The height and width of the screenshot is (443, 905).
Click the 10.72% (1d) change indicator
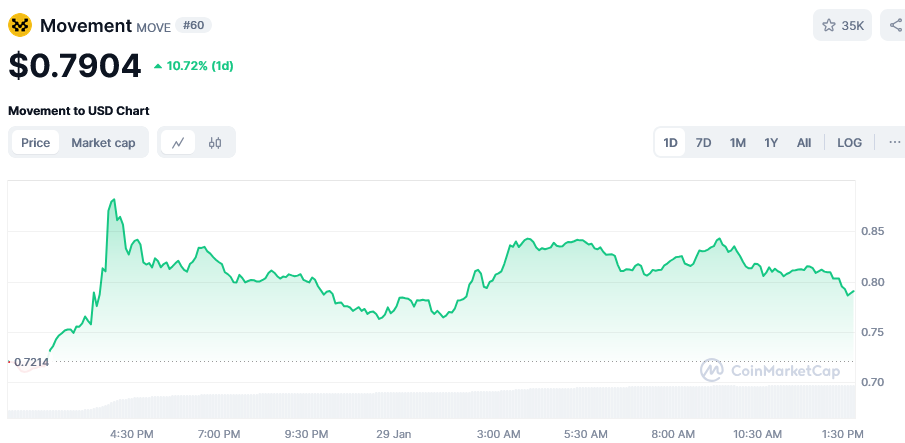click(193, 66)
